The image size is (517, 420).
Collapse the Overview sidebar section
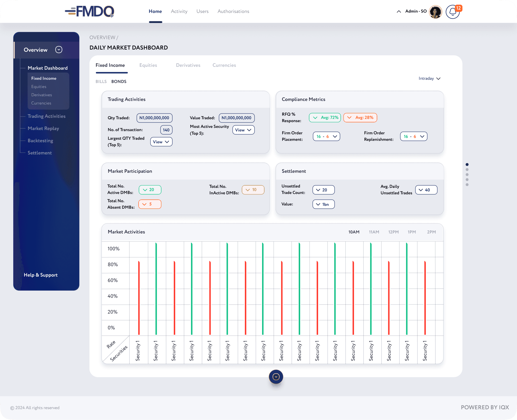59,50
